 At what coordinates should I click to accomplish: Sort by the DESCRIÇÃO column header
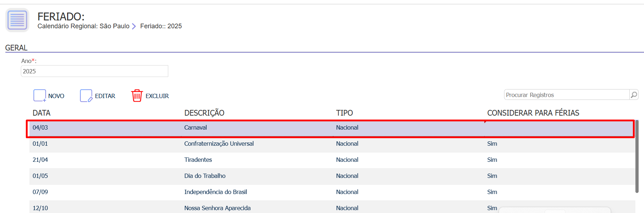click(x=204, y=113)
